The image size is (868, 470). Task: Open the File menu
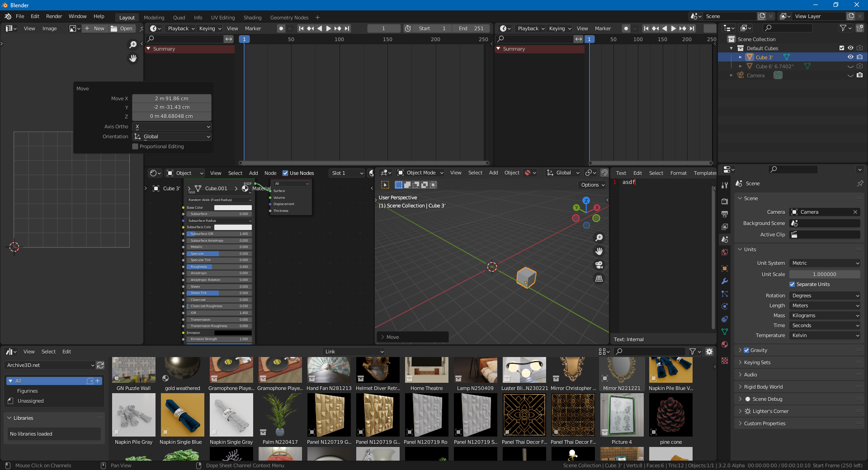click(x=20, y=16)
